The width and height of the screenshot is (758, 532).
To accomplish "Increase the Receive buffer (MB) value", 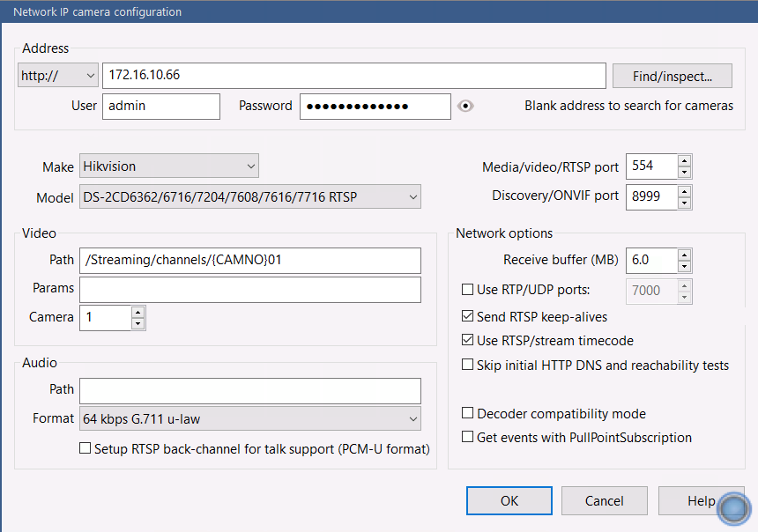I will pos(684,255).
